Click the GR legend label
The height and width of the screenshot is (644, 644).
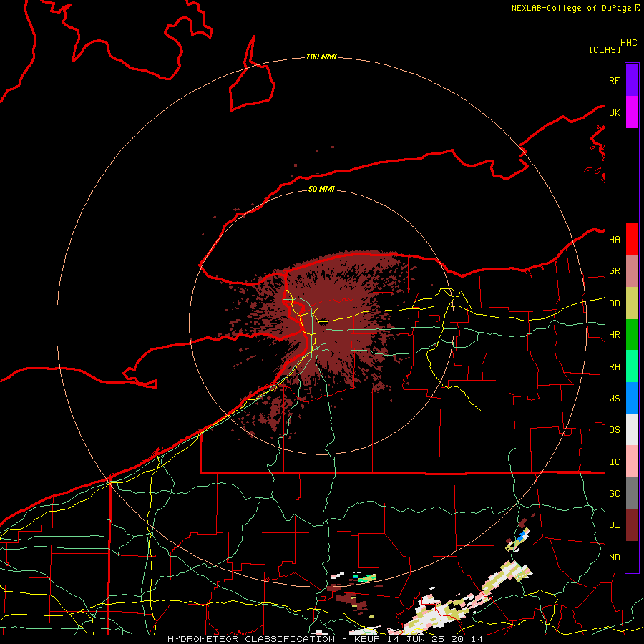pyautogui.click(x=614, y=271)
